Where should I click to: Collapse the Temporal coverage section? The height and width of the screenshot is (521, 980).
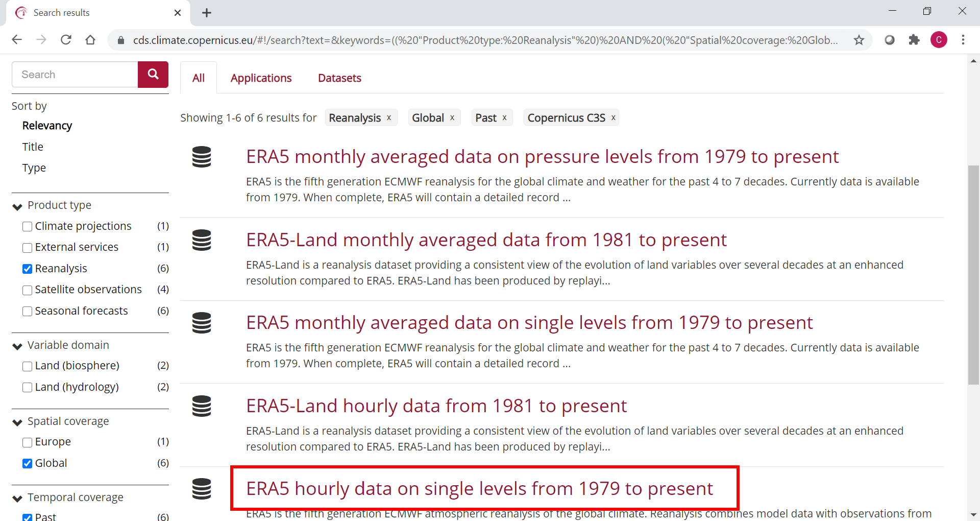click(x=17, y=499)
